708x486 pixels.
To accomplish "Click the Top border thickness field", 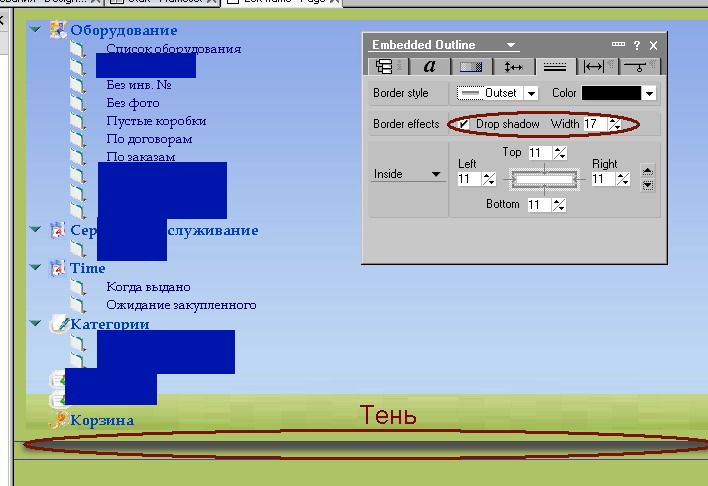I will pyautogui.click(x=538, y=153).
